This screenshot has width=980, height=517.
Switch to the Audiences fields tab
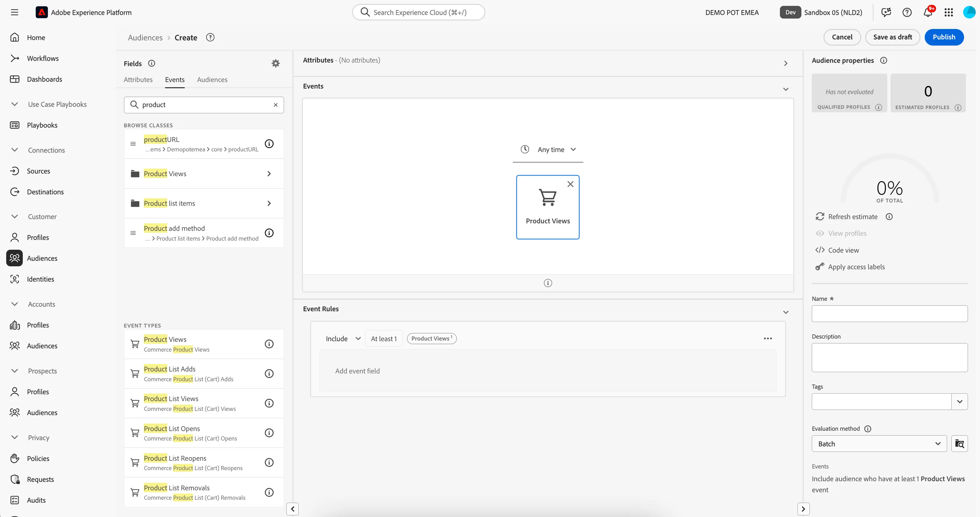point(212,79)
